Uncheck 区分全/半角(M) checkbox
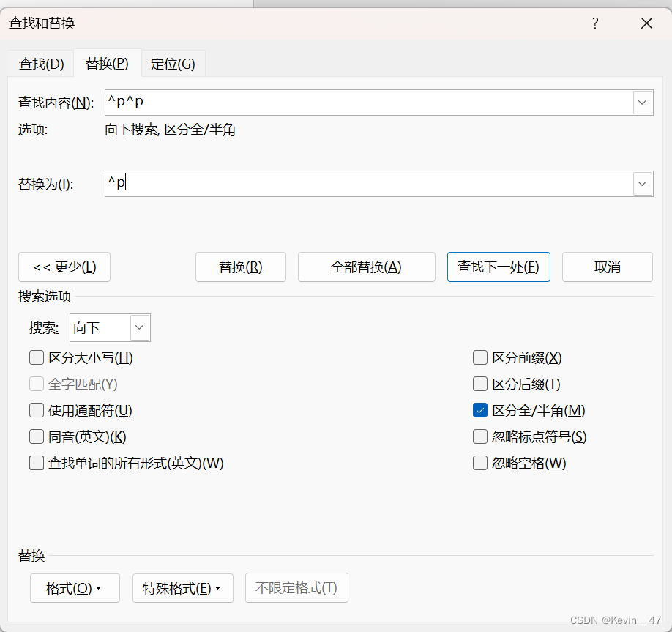This screenshot has height=632, width=672. (480, 410)
